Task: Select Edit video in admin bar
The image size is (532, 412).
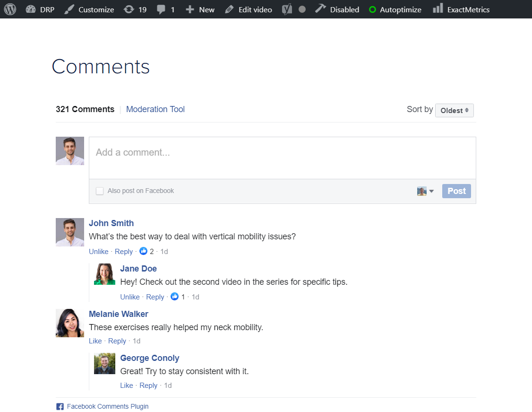Action: tap(255, 9)
